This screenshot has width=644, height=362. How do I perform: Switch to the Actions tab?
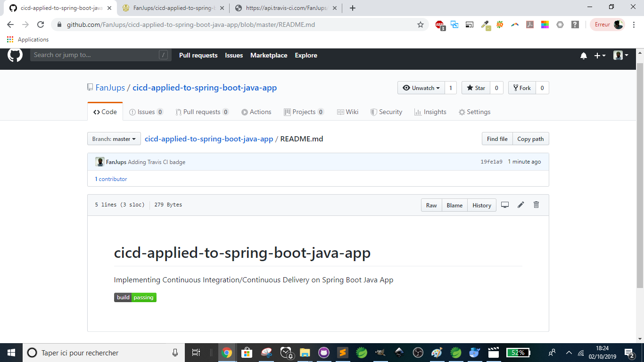[x=256, y=112]
